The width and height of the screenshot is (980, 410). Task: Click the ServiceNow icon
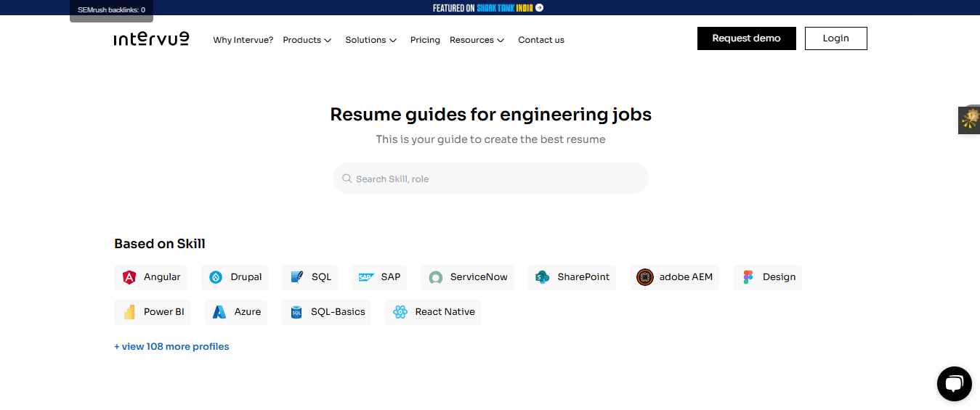coord(435,277)
